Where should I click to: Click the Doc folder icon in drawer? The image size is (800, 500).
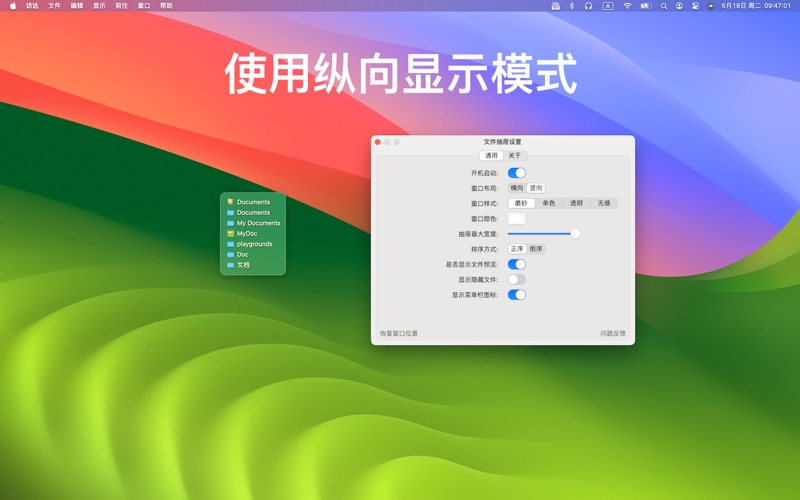[231, 254]
